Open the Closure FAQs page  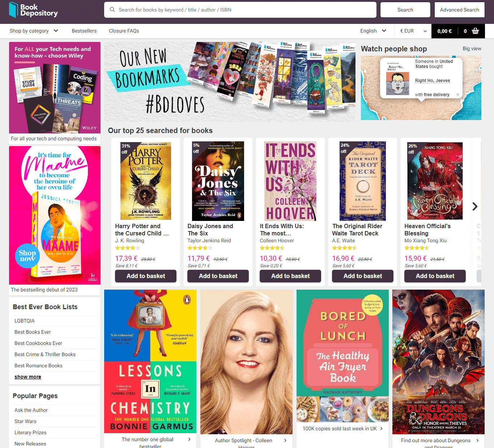[x=124, y=31]
